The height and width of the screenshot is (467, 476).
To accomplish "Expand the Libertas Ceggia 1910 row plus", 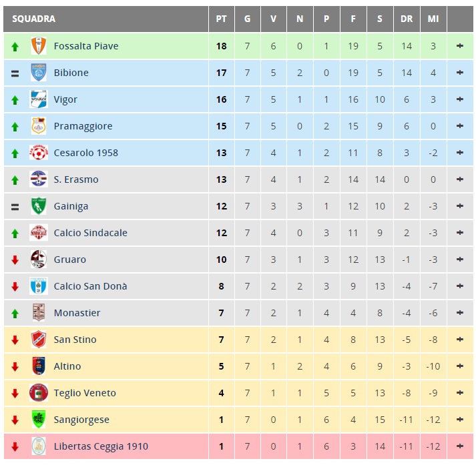I will click(459, 446).
